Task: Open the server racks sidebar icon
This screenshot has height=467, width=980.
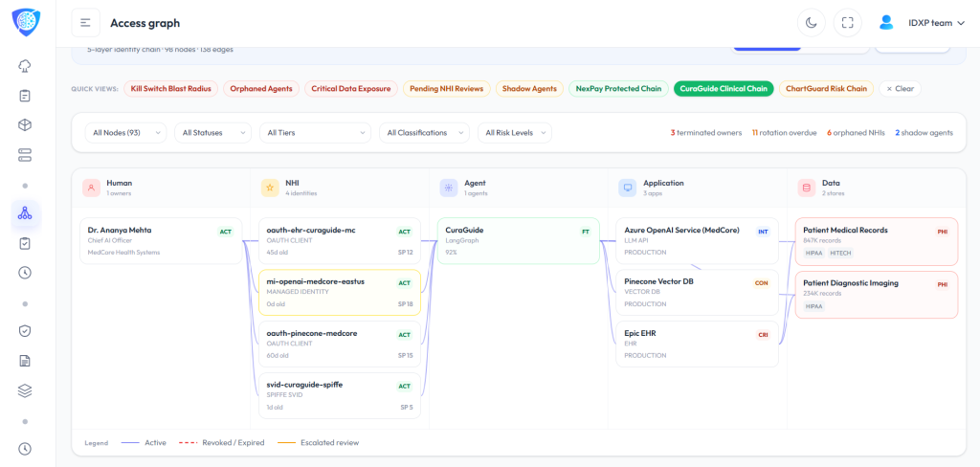Action: pos(25,155)
